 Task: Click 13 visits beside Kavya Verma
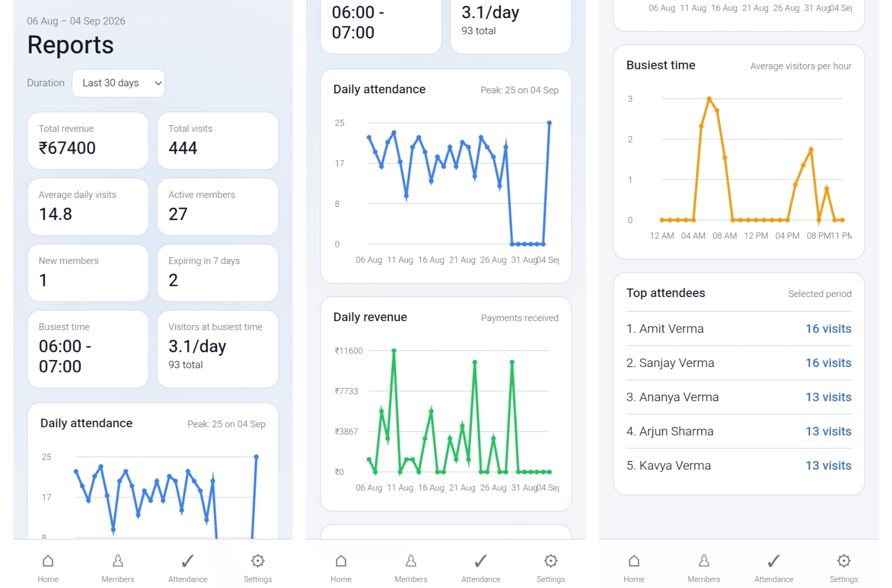point(828,465)
